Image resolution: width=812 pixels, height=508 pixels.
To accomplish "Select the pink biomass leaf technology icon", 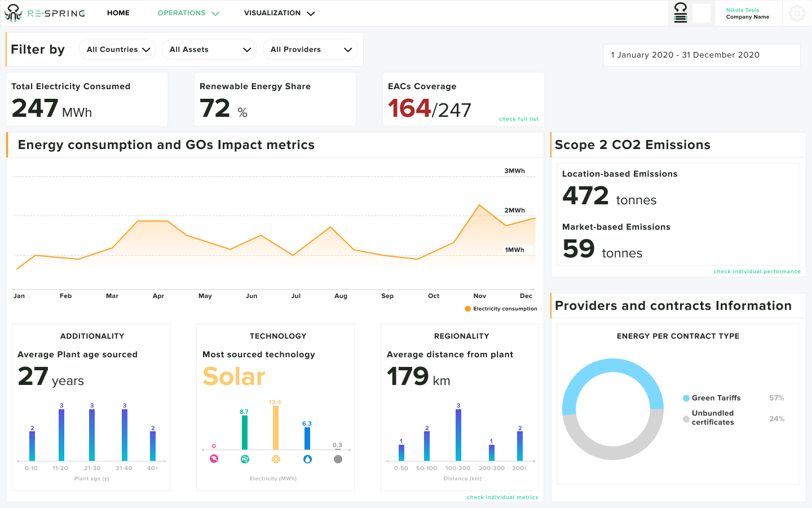I will (x=214, y=459).
